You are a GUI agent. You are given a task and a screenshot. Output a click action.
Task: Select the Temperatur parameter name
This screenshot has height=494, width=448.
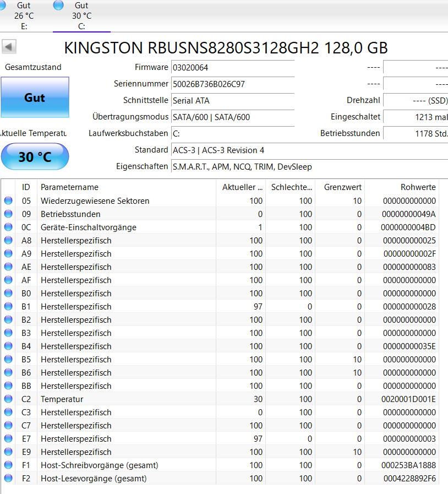[62, 399]
